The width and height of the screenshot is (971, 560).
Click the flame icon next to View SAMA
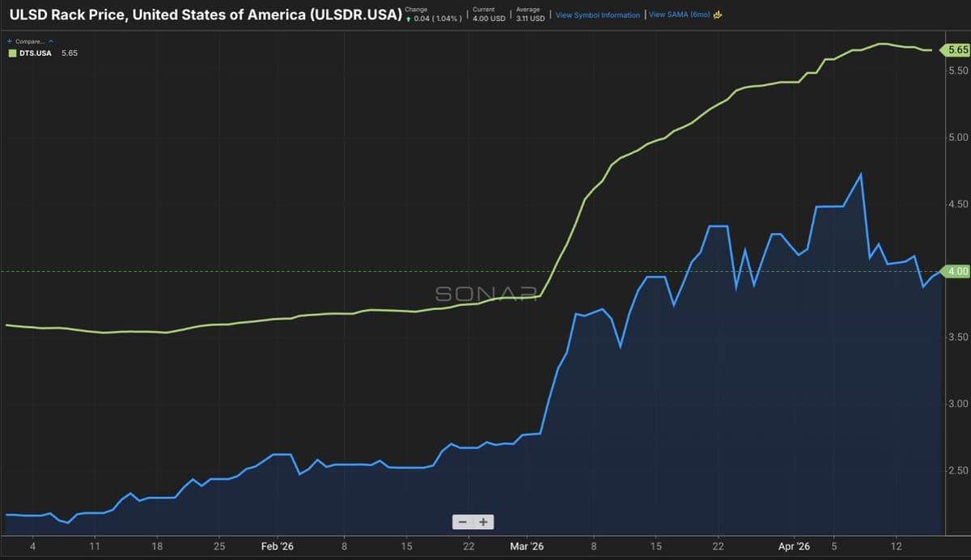tap(717, 15)
